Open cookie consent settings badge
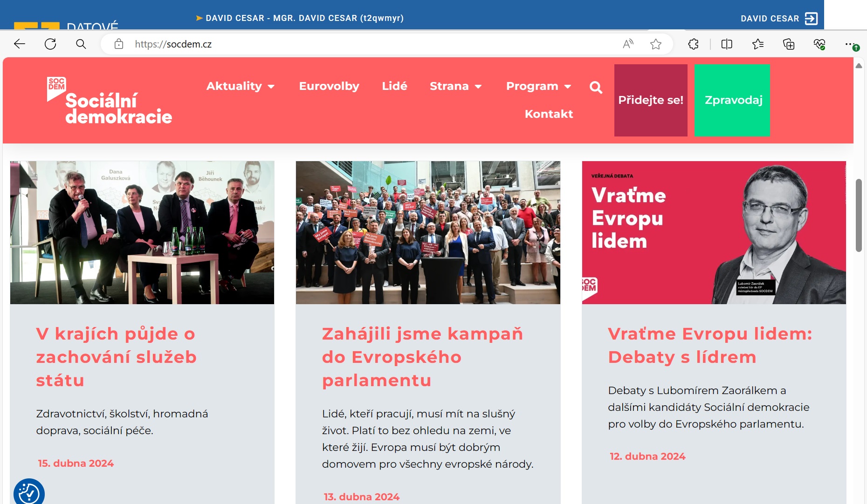The height and width of the screenshot is (504, 867). [x=29, y=493]
